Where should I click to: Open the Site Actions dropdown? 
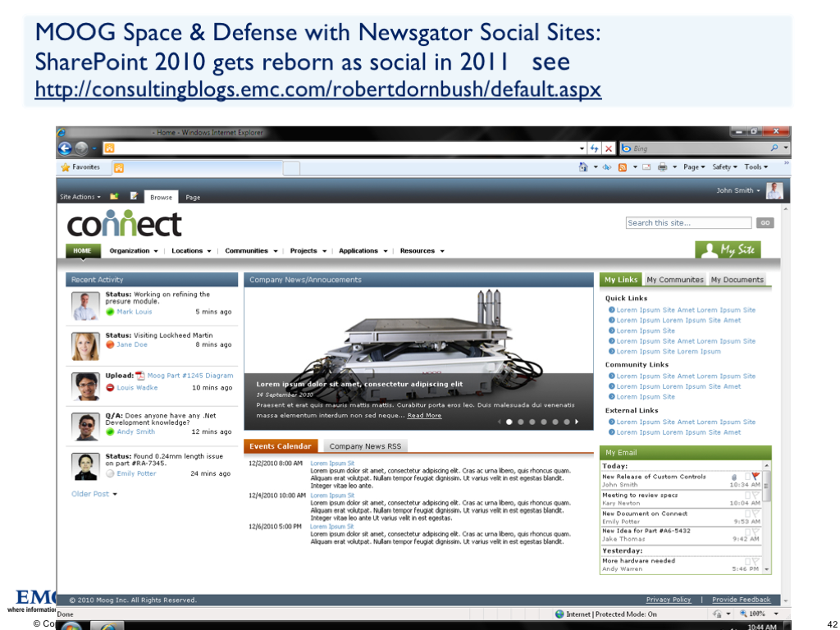point(80,197)
